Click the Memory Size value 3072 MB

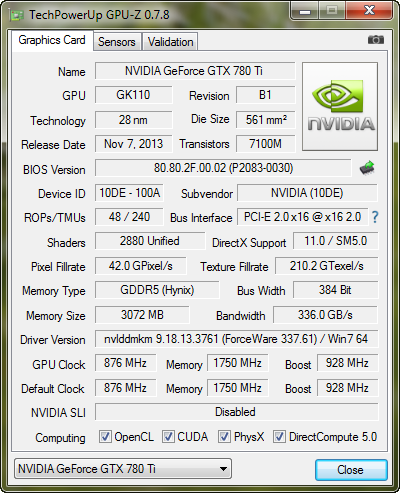click(x=142, y=315)
